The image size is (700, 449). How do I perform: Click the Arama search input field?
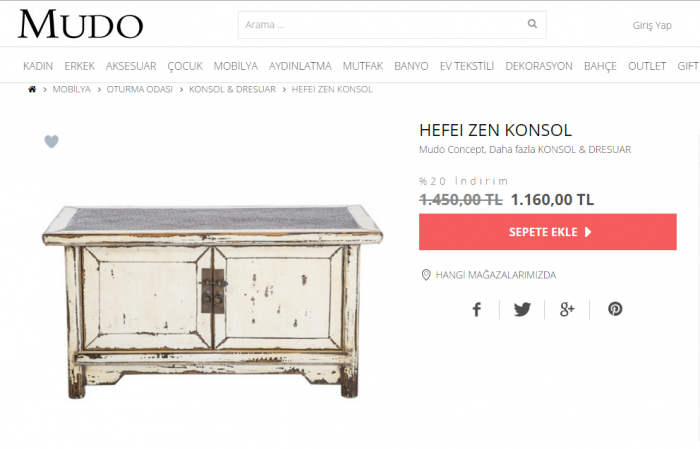click(383, 25)
